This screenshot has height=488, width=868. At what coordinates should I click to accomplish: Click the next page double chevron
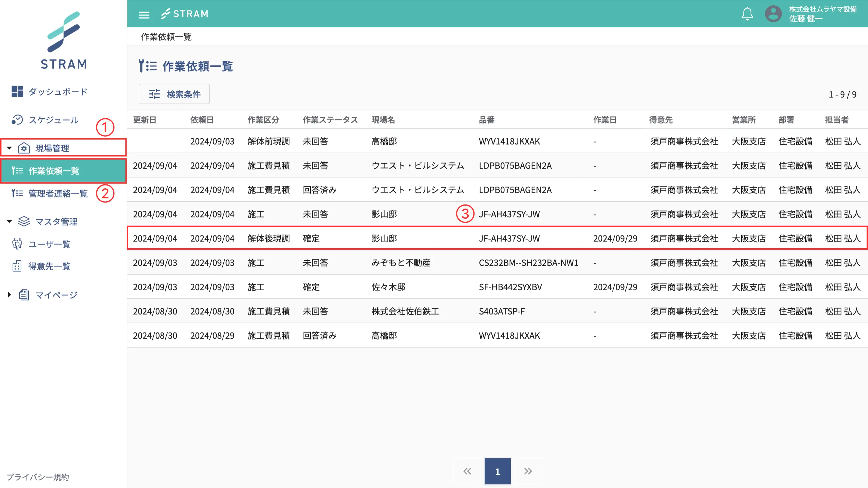(x=528, y=471)
